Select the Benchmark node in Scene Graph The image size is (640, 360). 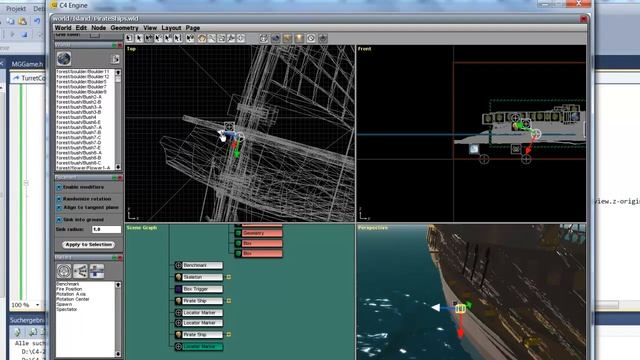click(202, 265)
